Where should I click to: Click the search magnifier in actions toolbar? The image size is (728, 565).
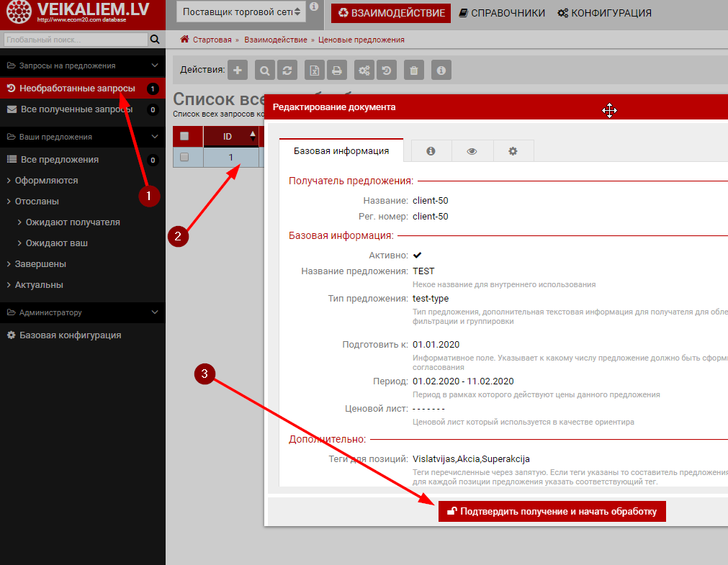tap(265, 70)
